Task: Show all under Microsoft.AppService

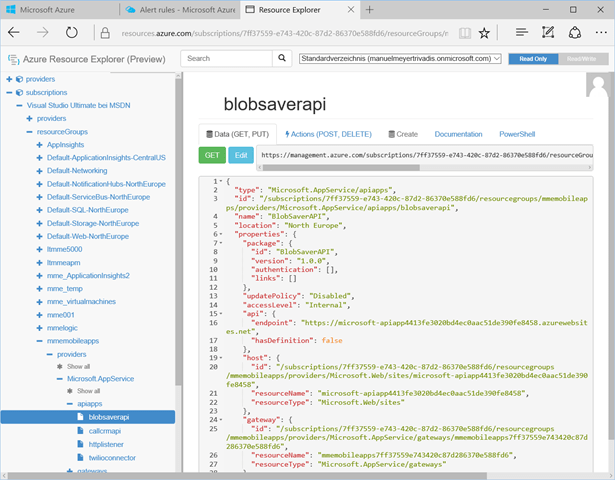Action: tap(89, 391)
